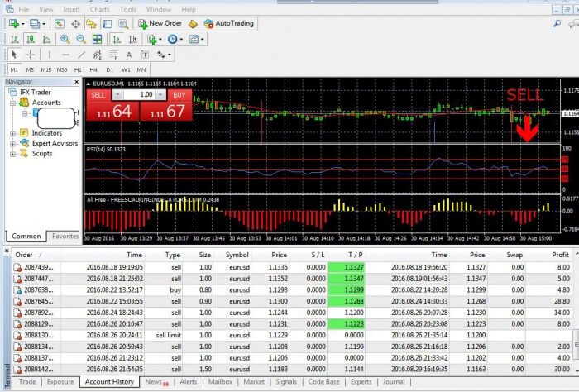579x392 pixels.
Task: Switch to the Trade tab in Terminal
Action: coord(27,382)
